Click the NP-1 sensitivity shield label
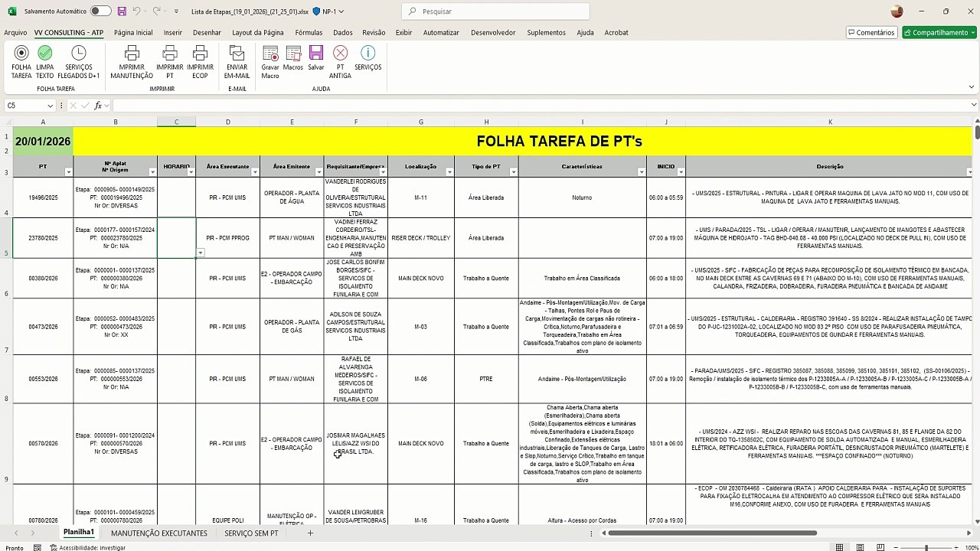The width and height of the screenshot is (980, 551). point(328,11)
